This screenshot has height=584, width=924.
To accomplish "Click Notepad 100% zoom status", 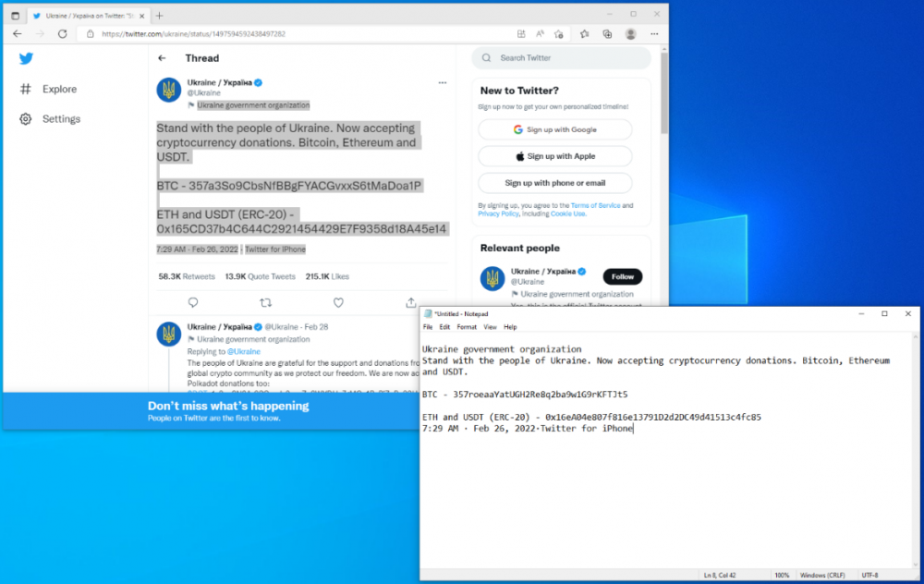I will coord(782,575).
